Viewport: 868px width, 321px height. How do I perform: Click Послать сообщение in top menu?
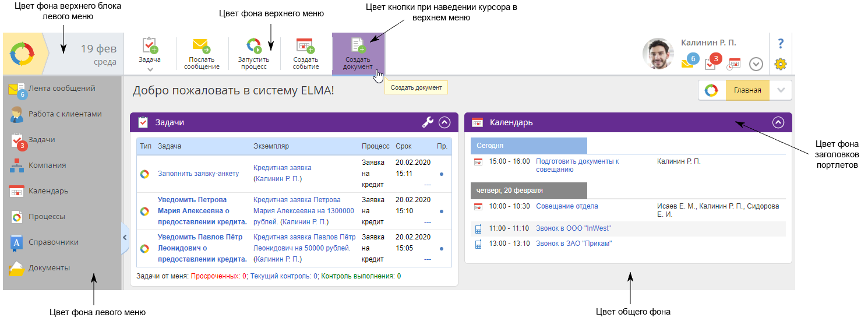point(202,54)
